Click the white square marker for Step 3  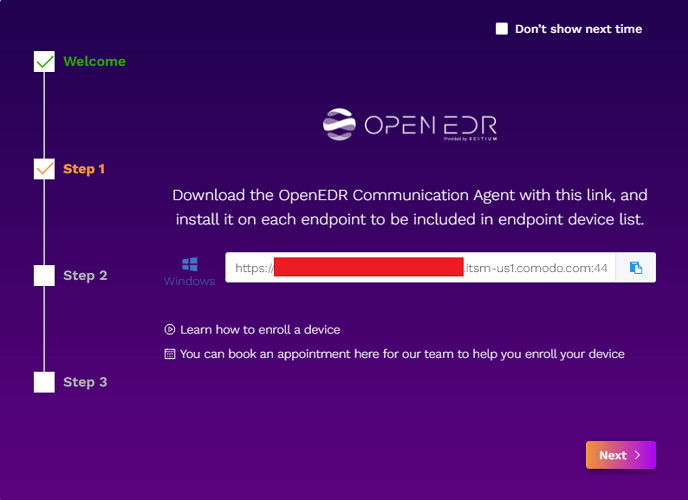(x=44, y=382)
